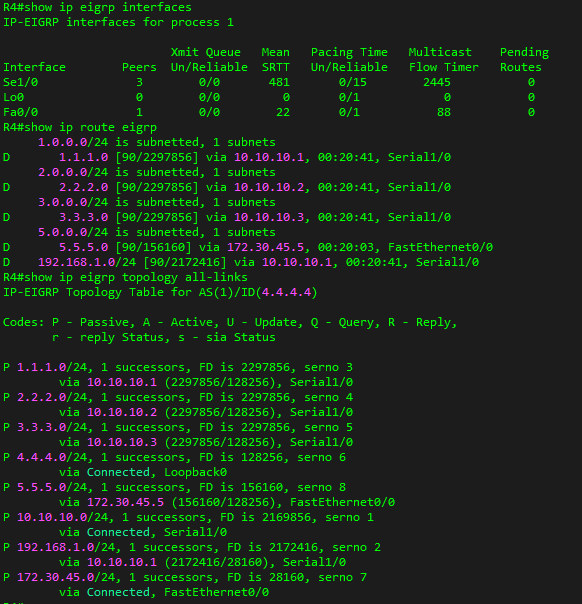Click '172.30.45.5' in the 5.5.5.0 route
The height and width of the screenshot is (604, 582).
point(265,248)
